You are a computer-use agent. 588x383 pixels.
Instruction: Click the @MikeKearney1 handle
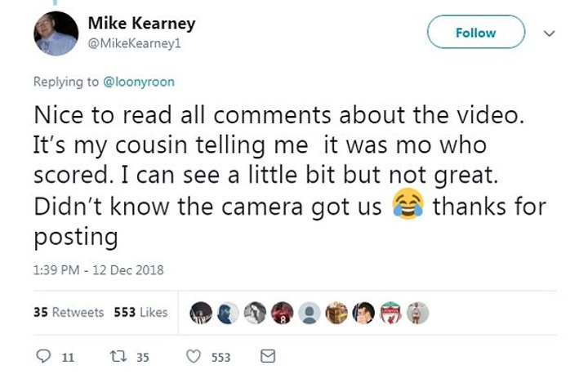pos(133,43)
